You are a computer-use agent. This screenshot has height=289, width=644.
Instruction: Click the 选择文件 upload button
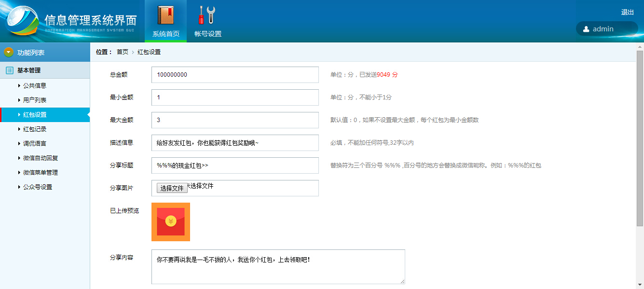[x=172, y=188]
